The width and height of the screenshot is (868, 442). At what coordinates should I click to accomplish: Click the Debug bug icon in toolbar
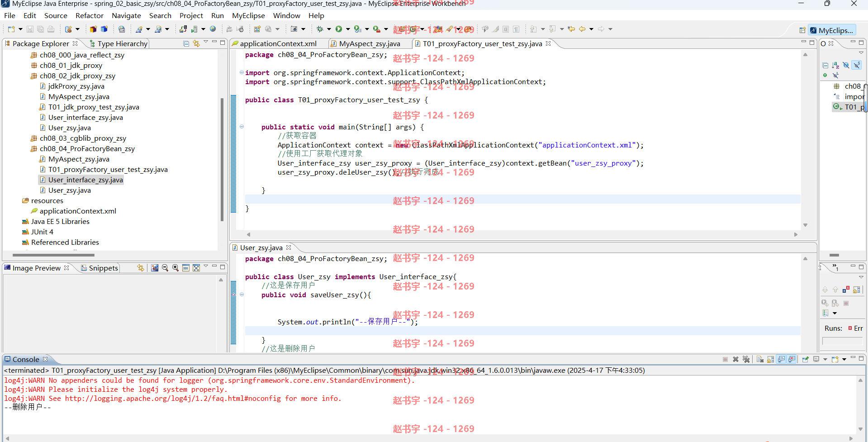click(x=320, y=29)
